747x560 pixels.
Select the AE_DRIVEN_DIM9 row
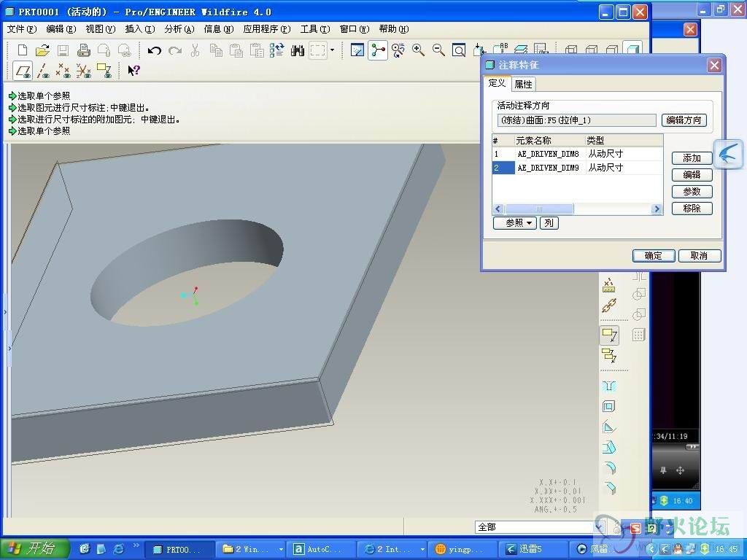(577, 168)
